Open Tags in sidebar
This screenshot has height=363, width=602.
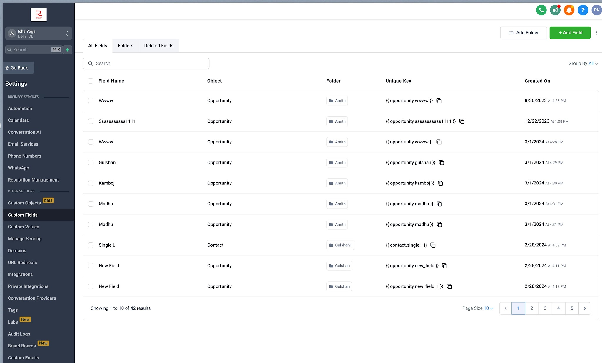point(13,310)
